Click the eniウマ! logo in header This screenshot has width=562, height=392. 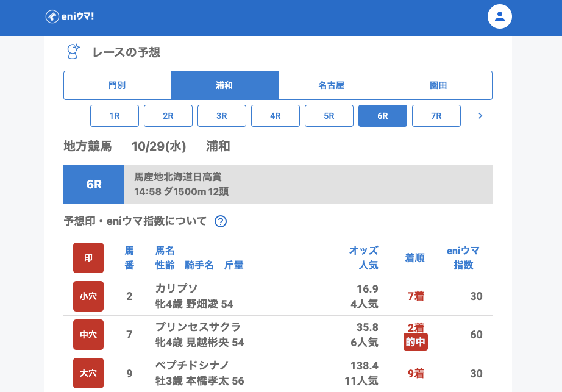[69, 16]
